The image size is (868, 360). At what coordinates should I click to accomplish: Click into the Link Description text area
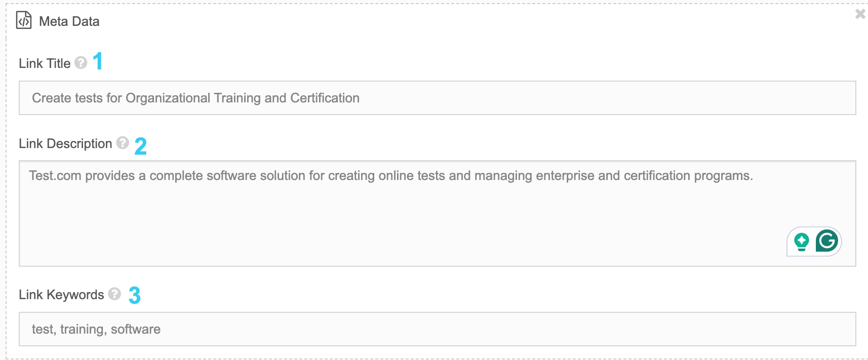click(x=437, y=213)
